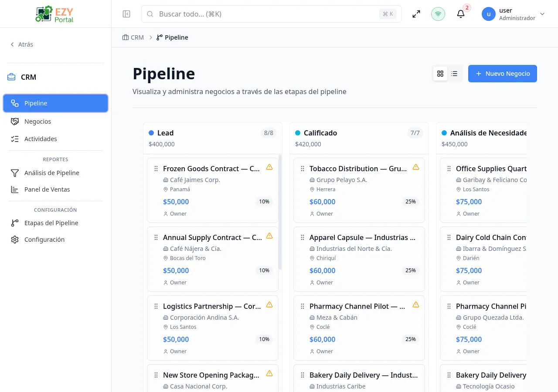Click 25% probability badge on Tobacco Distribution
Viewport: 558px width, 392px height.
[411, 202]
